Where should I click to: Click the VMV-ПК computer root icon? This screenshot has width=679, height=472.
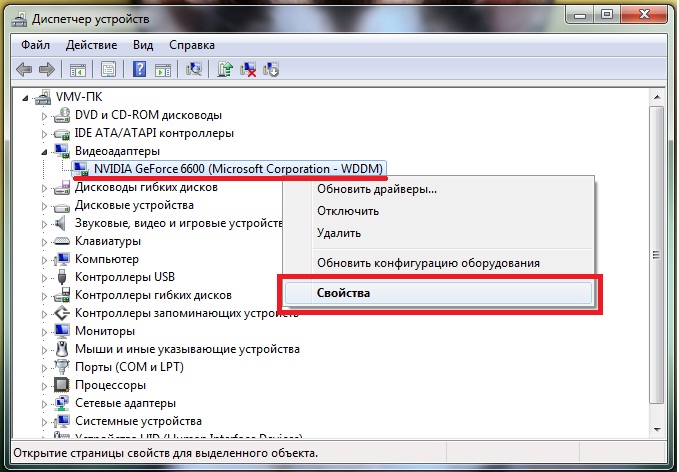(x=43, y=97)
